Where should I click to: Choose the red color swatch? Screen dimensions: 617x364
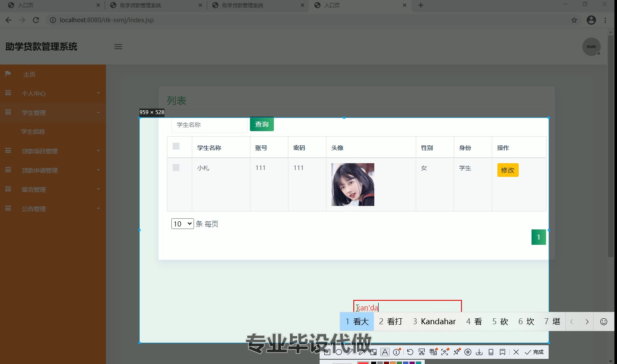pos(363,363)
